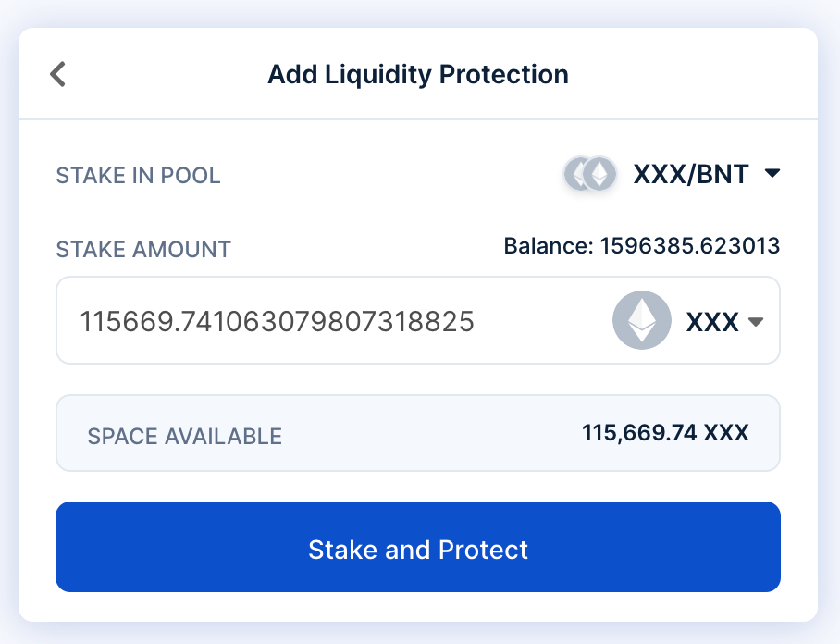Click the SPACE AVAILABLE row
Image resolution: width=840 pixels, height=644 pixels.
point(418,432)
